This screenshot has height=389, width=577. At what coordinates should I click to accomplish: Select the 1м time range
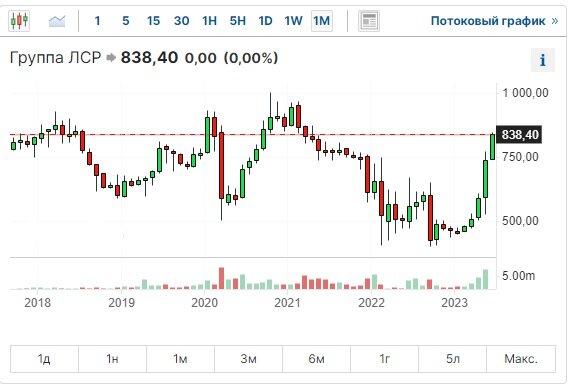[180, 359]
